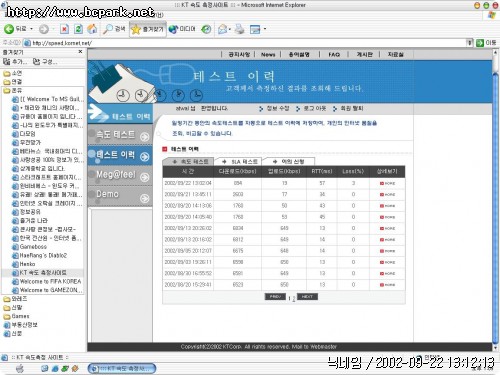Click the History clock-arrow icon
Screen dimensions: 500x375
point(206,29)
